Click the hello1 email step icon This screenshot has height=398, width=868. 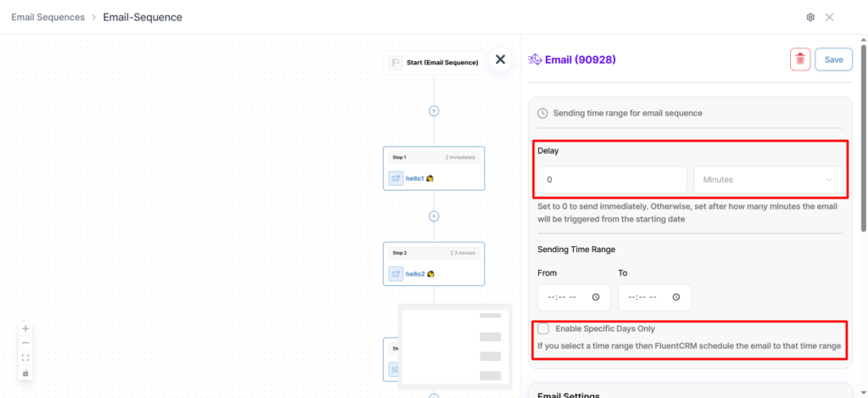(396, 178)
